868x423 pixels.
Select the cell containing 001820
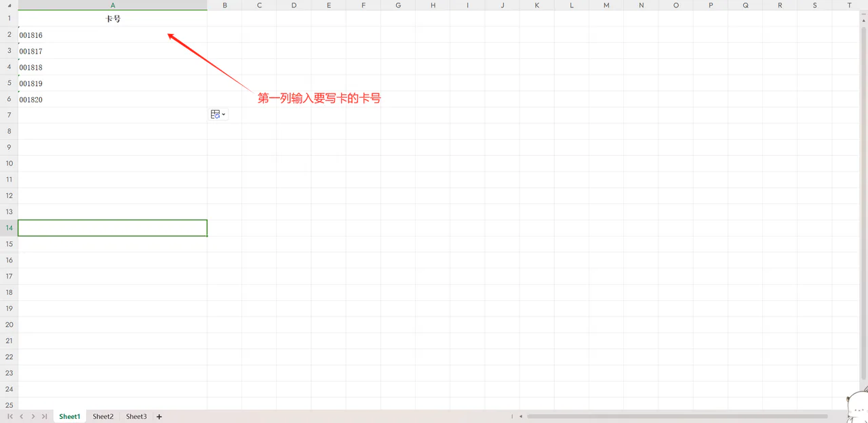tap(113, 100)
